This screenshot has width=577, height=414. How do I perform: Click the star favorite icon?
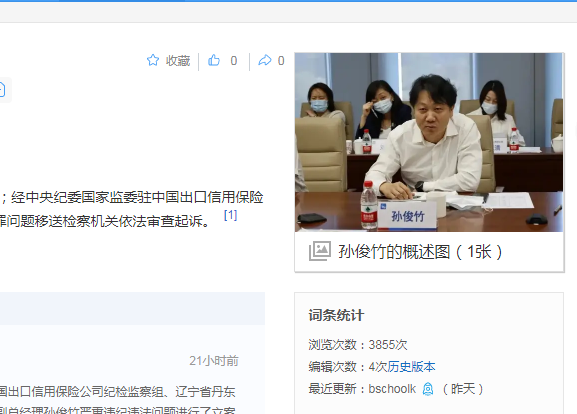point(153,60)
